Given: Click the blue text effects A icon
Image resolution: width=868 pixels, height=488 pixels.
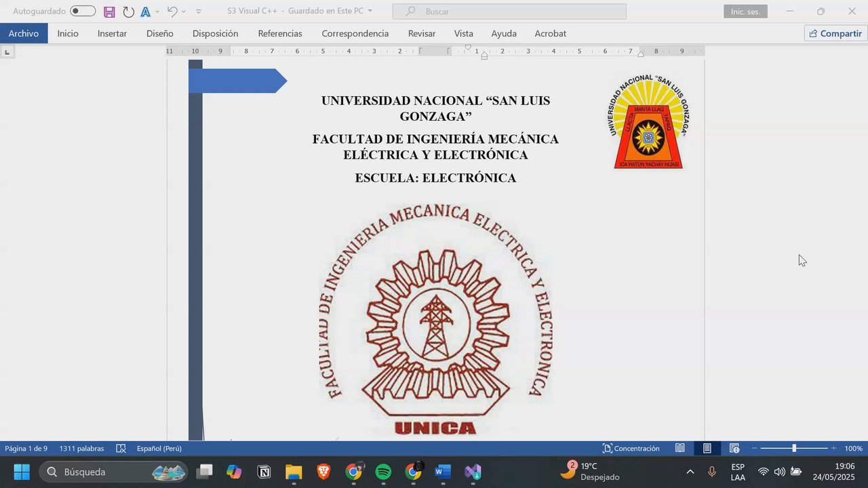Looking at the screenshot, I should click(x=145, y=12).
